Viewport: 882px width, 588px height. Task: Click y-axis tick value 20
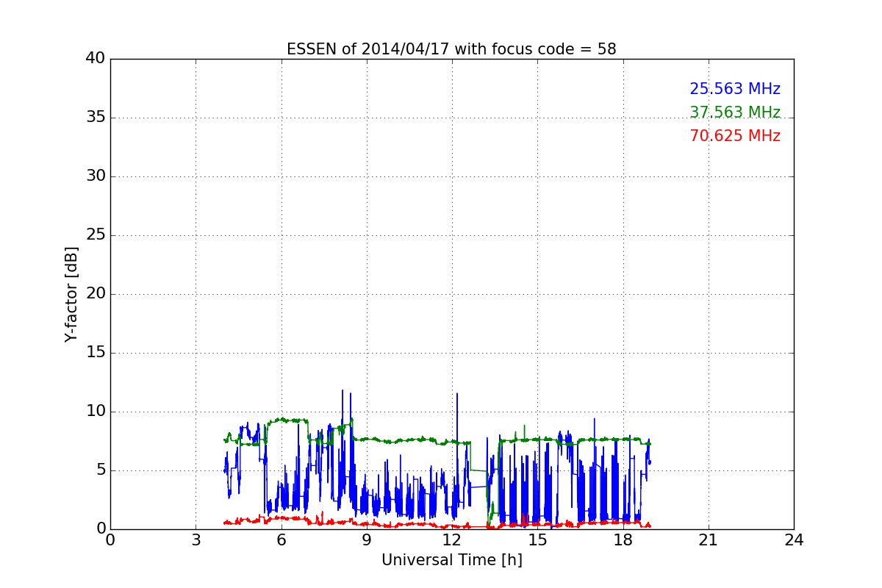pyautogui.click(x=96, y=294)
